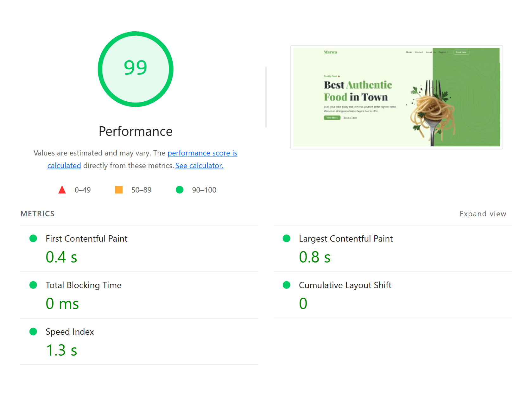Viewport: 532px width, 399px height.
Task: Click the View Menu button on the page preview
Action: click(332, 117)
